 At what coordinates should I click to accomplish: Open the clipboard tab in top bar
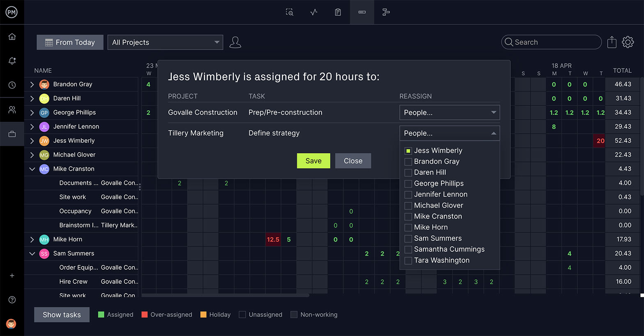pyautogui.click(x=338, y=12)
